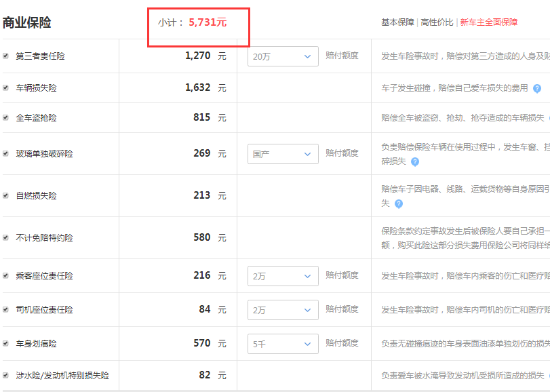Click the 84 premium for 司机座位责任险
This screenshot has width=550, height=392.
click(205, 309)
